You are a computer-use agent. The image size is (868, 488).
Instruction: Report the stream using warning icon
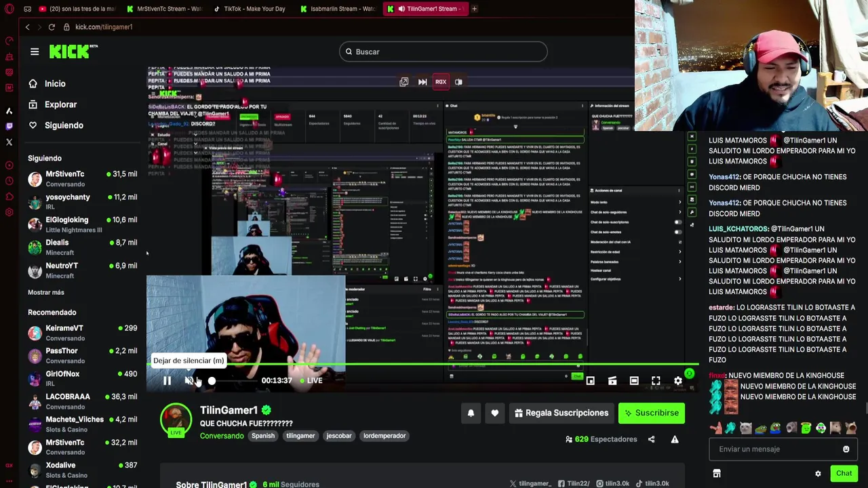tap(675, 439)
